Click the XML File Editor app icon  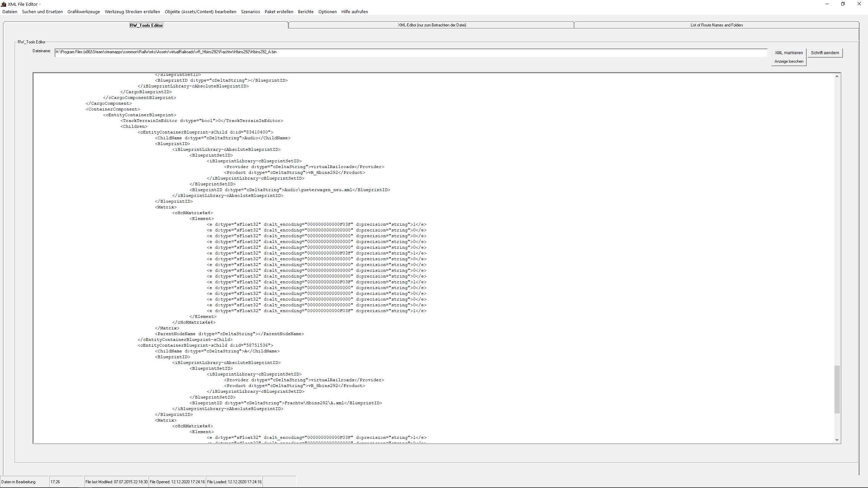pos(4,4)
